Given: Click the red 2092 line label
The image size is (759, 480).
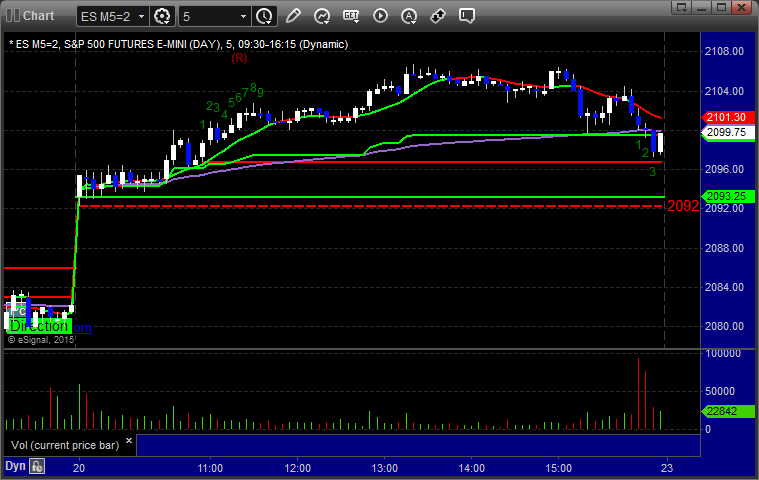Looking at the screenshot, I should click(683, 206).
